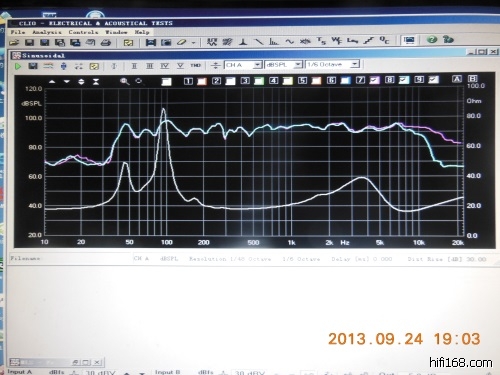Screen dimensions: 500x375
Task: Click curve A button above graph
Action: tap(457, 79)
